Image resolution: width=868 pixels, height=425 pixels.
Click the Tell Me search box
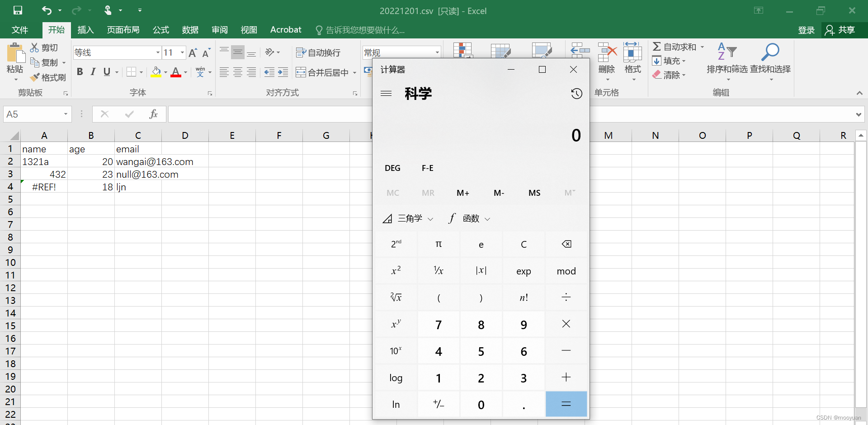(x=360, y=30)
